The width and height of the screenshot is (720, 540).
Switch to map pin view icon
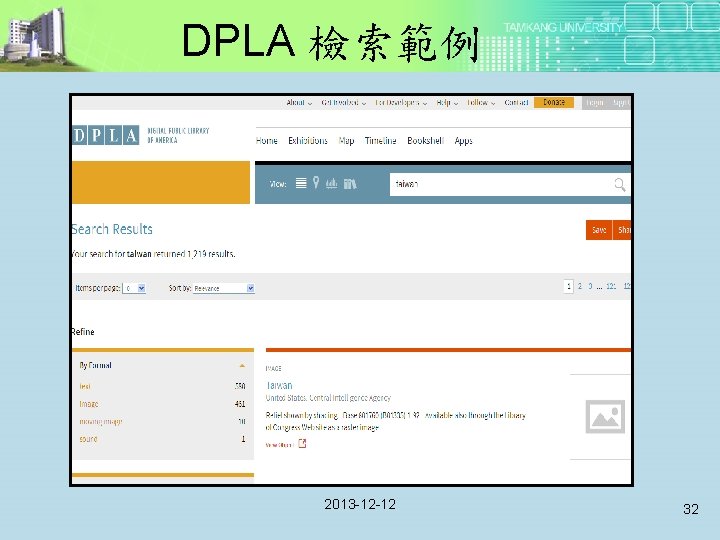(316, 183)
